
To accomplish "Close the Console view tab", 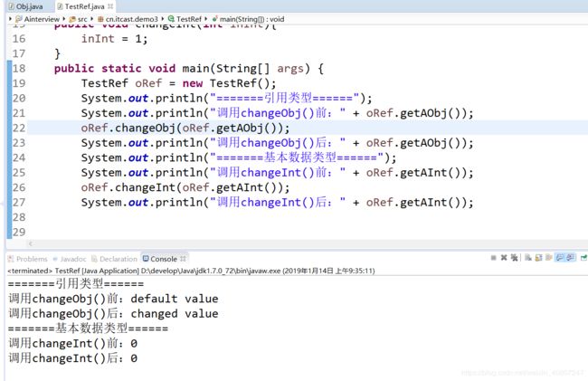I will [183, 259].
